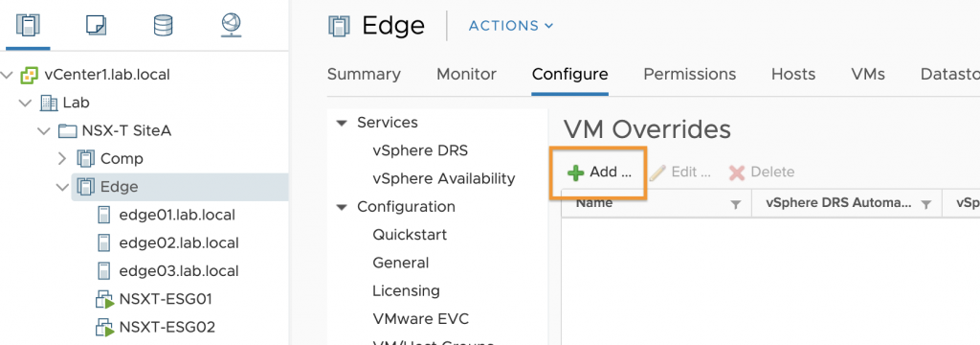Click the green plus Add icon
The height and width of the screenshot is (345, 980).
(575, 172)
